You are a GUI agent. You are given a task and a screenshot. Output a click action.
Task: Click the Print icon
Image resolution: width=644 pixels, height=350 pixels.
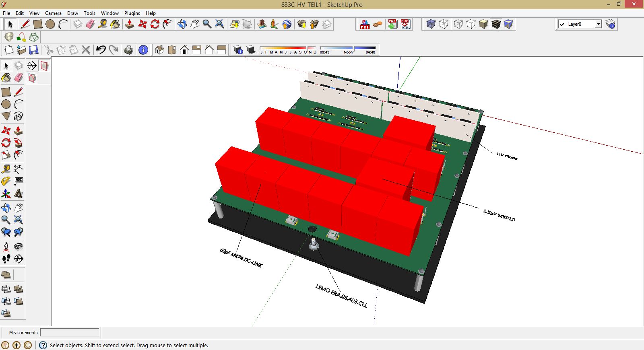pos(128,50)
